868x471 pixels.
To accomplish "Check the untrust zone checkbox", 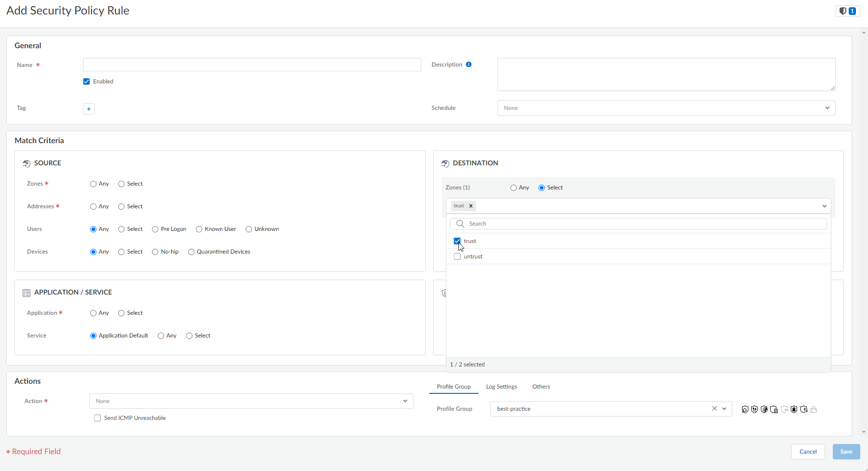I will [x=457, y=256].
